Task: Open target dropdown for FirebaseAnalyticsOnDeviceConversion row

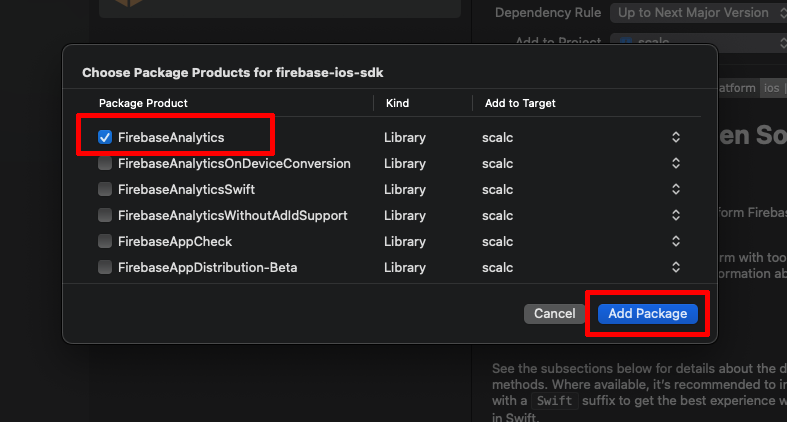Action: pos(676,163)
